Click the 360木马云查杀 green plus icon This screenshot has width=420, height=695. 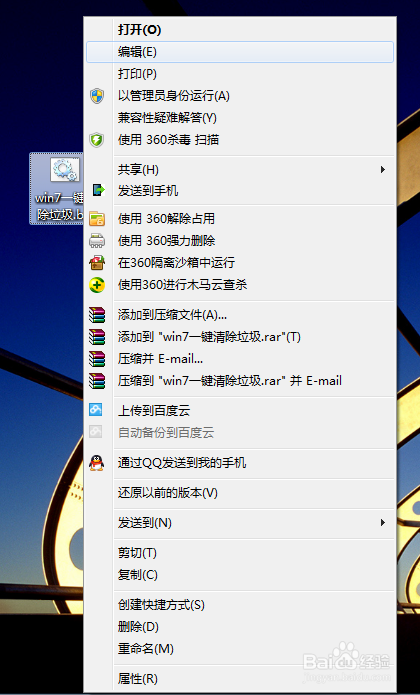coord(97,285)
